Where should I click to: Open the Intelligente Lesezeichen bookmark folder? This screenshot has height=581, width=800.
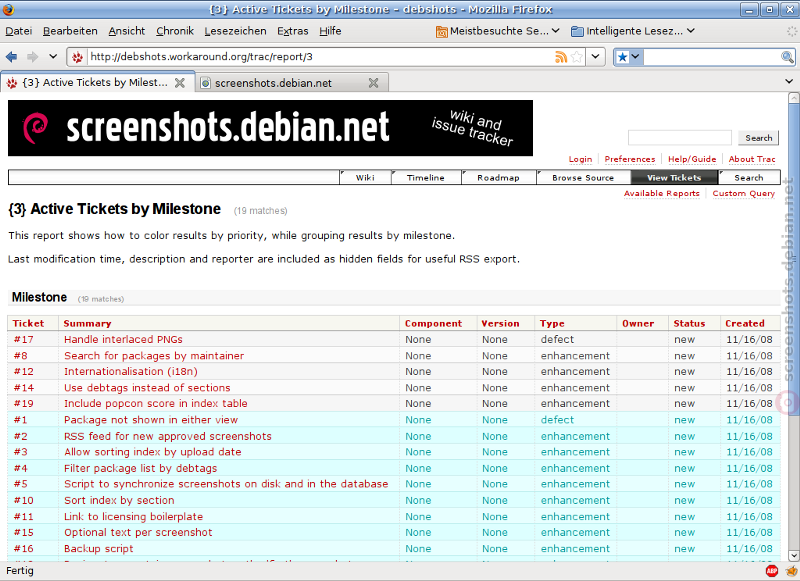point(633,31)
